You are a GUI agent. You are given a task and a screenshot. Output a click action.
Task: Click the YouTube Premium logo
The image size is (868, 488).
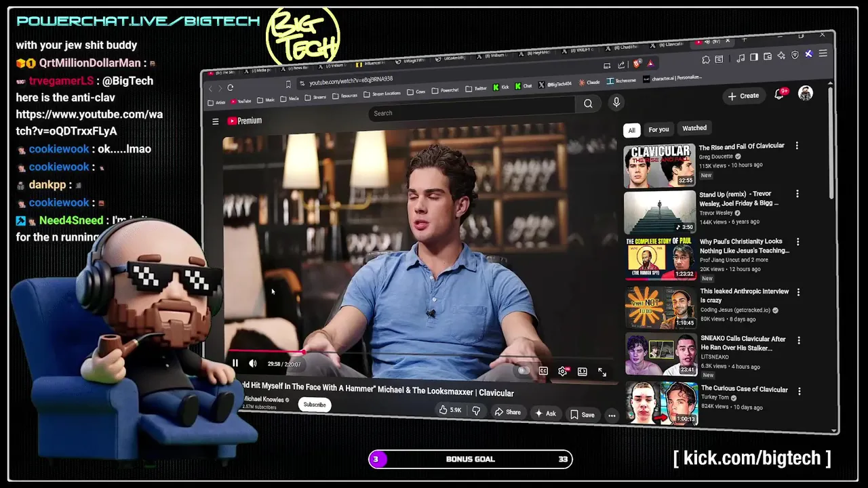coord(245,121)
